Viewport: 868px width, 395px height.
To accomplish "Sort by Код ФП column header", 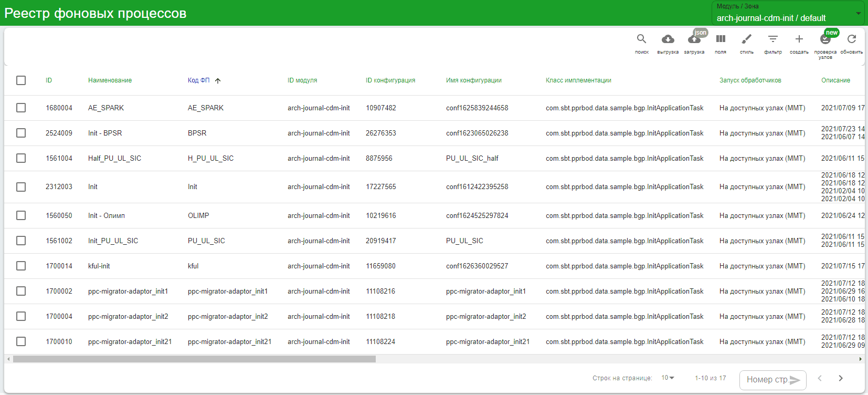I will [199, 80].
